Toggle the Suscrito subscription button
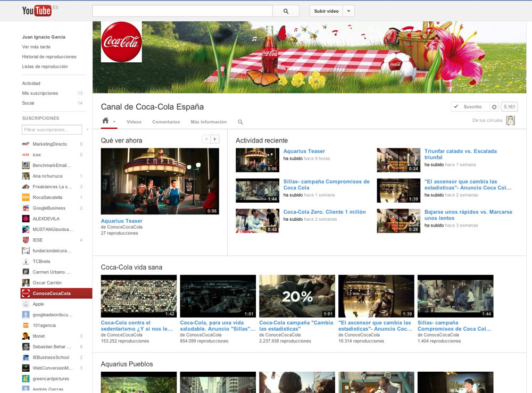Image resolution: width=532 pixels, height=393 pixels. click(x=469, y=107)
